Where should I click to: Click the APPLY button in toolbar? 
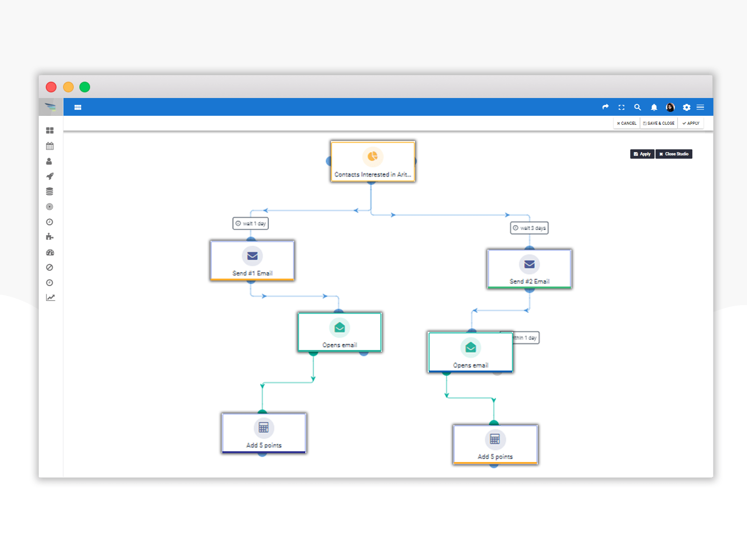(691, 123)
